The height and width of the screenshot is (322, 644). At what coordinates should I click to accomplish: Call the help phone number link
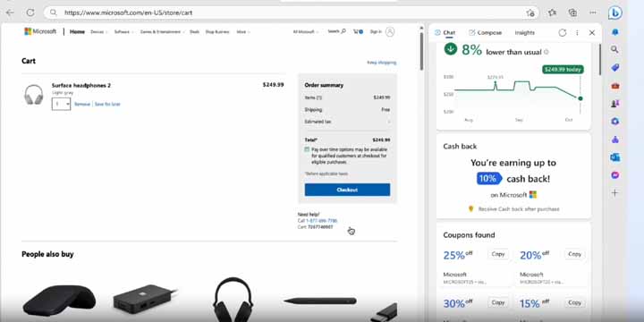tap(322, 221)
